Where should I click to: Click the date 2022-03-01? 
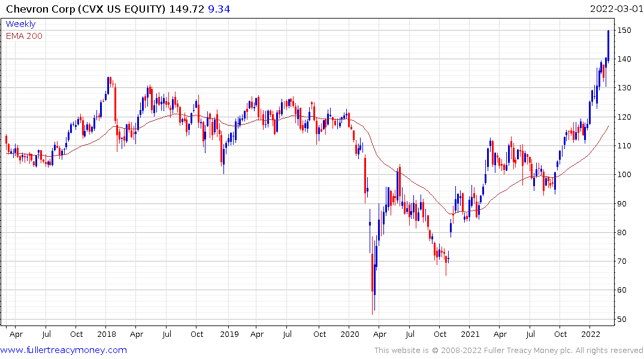616,8
